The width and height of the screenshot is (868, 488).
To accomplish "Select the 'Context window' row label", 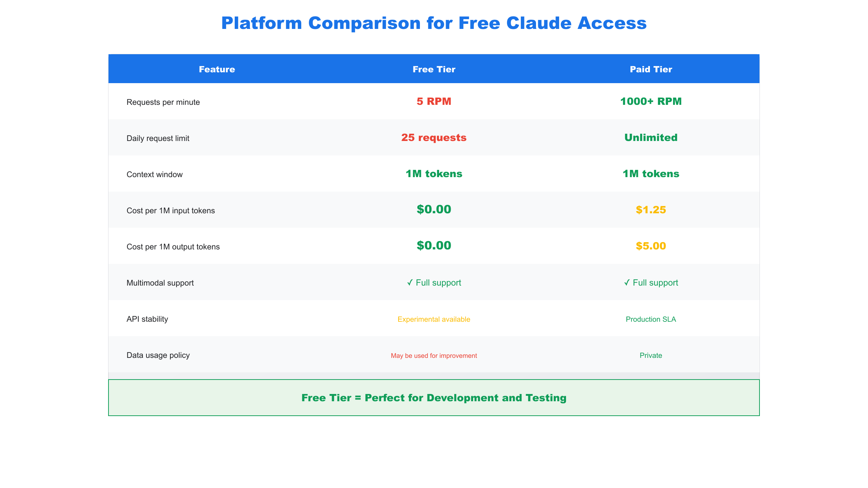I will tap(154, 175).
